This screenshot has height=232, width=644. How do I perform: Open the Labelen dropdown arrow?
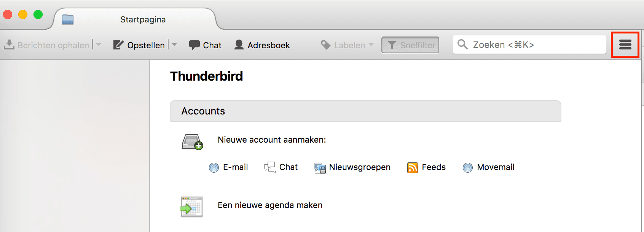tap(371, 45)
